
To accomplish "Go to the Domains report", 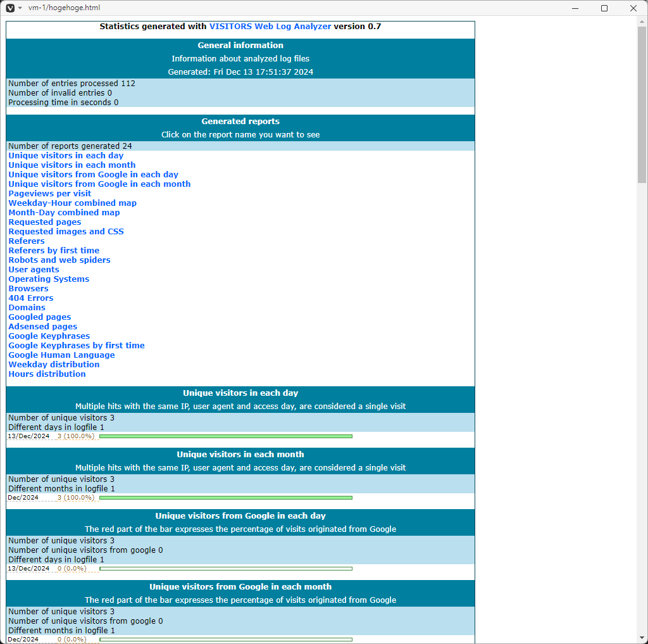I will point(27,308).
